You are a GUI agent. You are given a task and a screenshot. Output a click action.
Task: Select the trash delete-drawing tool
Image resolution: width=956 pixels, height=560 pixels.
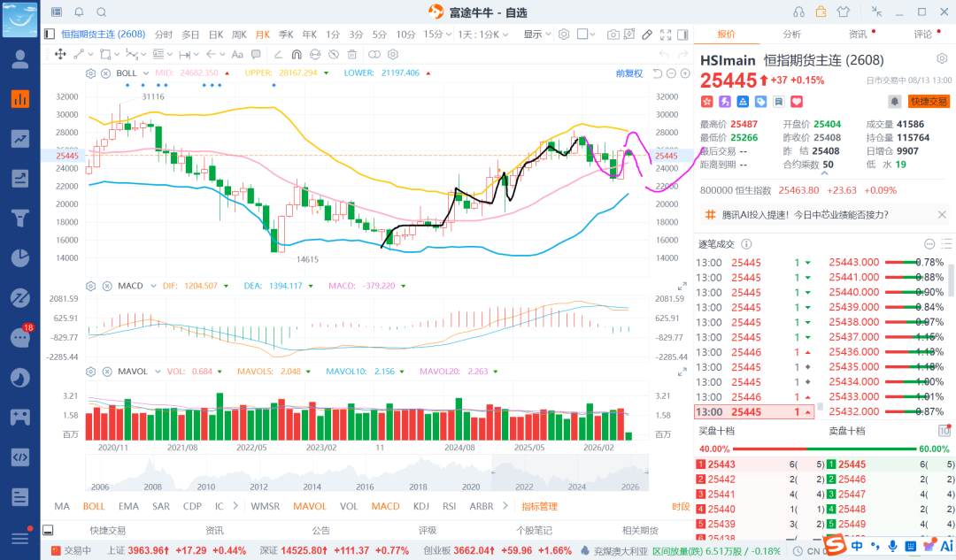click(351, 54)
